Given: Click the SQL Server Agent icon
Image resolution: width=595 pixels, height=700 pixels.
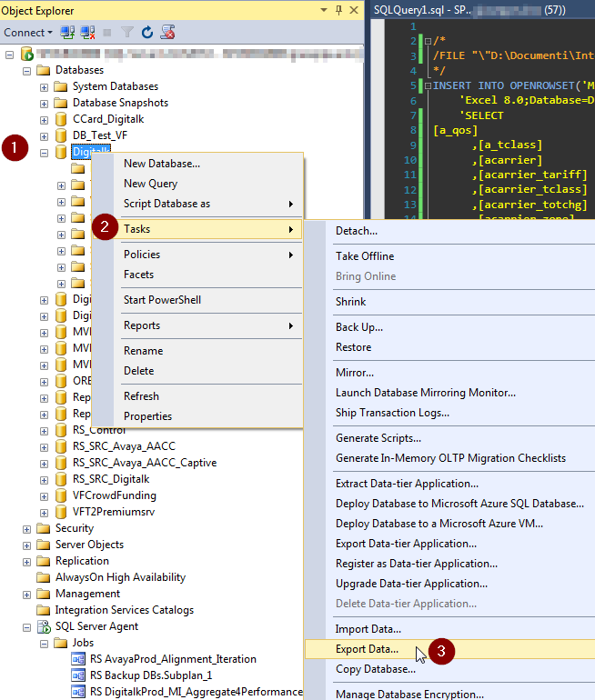Looking at the screenshot, I should click(x=44, y=626).
